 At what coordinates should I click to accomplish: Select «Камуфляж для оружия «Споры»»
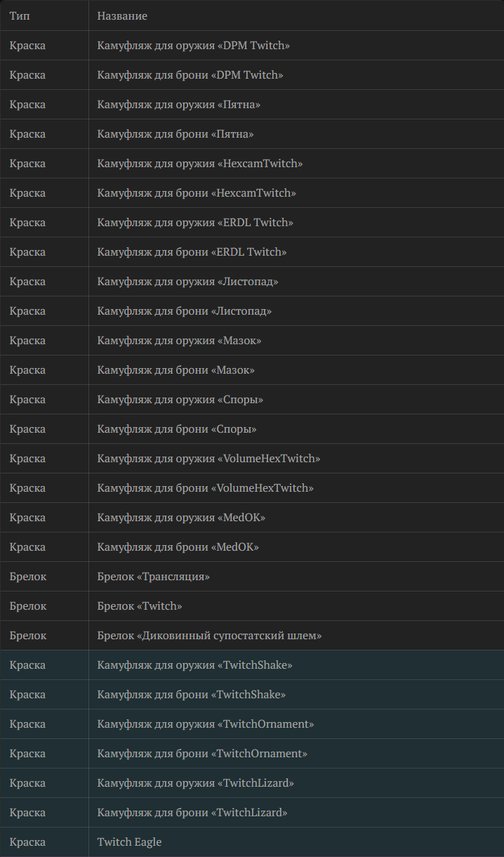[180, 400]
